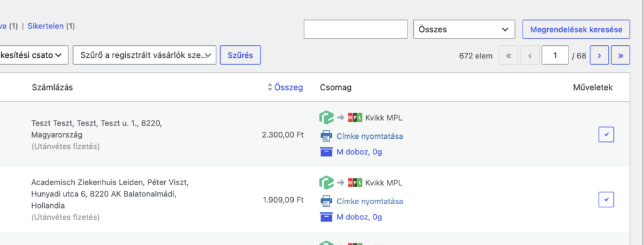644x245 pixels.
Task: Go to the next page of orders
Action: coord(599,55)
